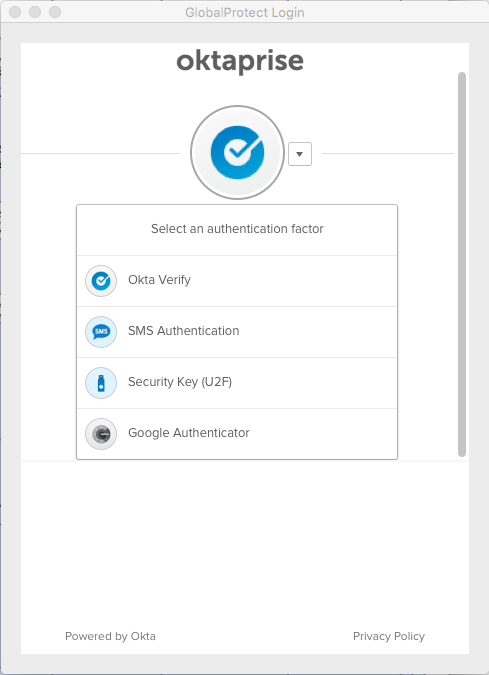Select Google Authenticator option

237,434
